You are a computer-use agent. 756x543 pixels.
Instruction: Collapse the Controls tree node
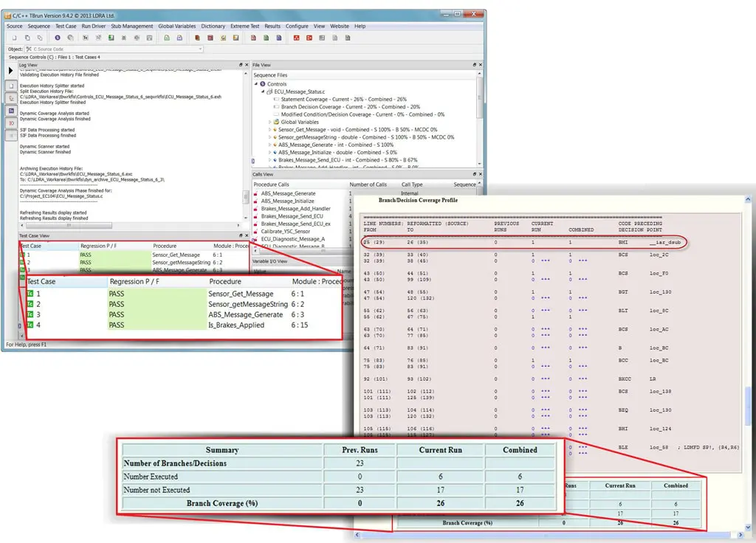[255, 84]
